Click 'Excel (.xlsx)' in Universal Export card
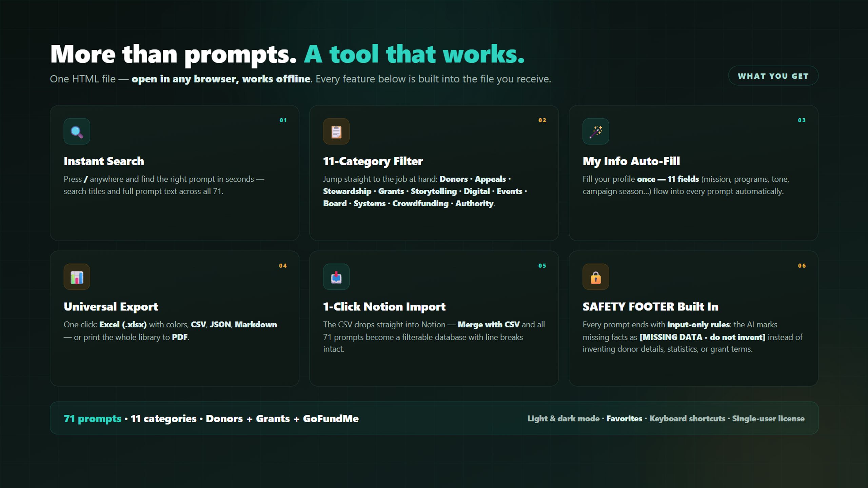The width and height of the screenshot is (868, 488). point(123,325)
